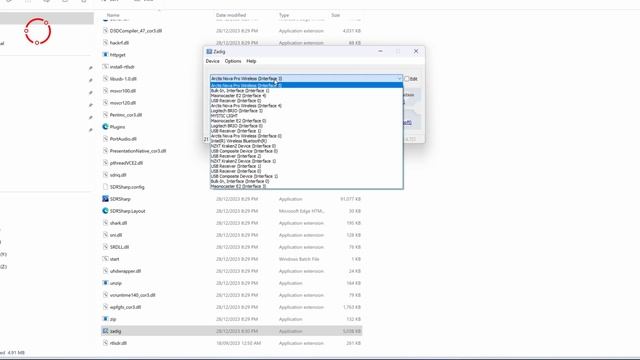The height and width of the screenshot is (360, 640).
Task: Select sni.dll file name
Action: pos(116,235)
